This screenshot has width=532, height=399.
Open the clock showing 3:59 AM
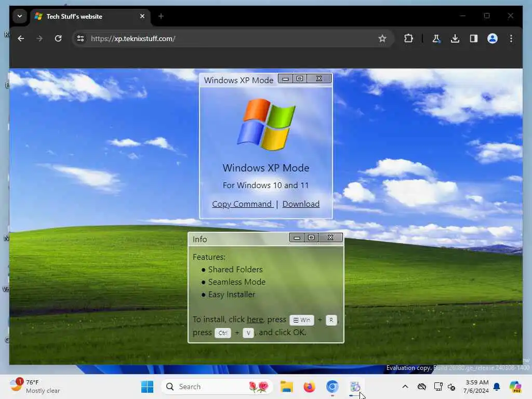pos(476,387)
